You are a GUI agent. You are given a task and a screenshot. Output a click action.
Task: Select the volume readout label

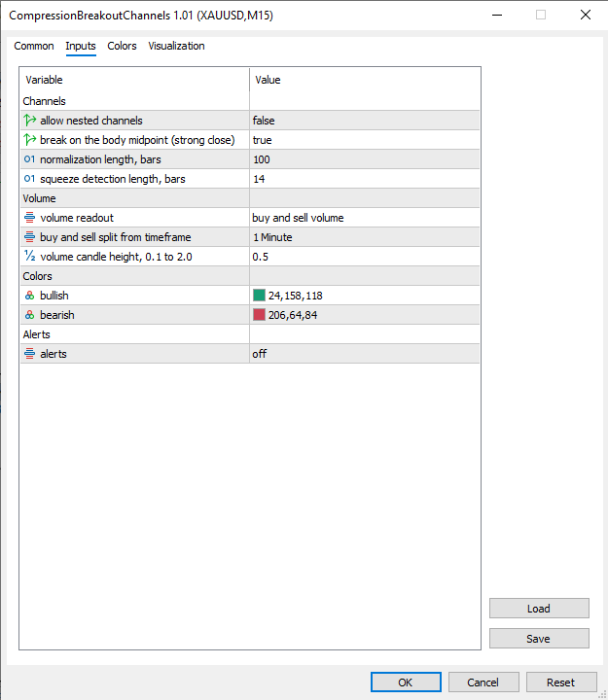pyautogui.click(x=77, y=218)
